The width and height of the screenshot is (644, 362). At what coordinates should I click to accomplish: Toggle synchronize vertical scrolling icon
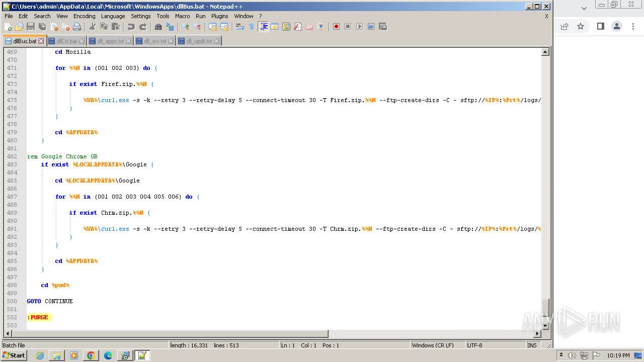coord(213,27)
